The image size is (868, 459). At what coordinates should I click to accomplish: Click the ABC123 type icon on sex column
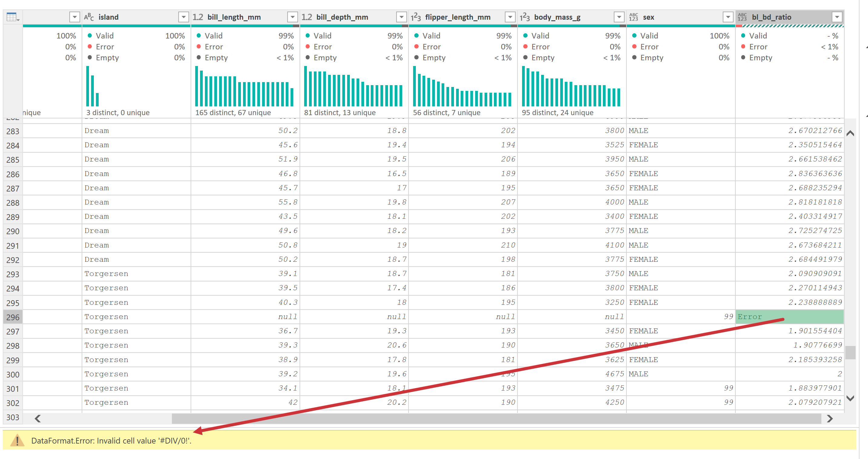coord(633,17)
